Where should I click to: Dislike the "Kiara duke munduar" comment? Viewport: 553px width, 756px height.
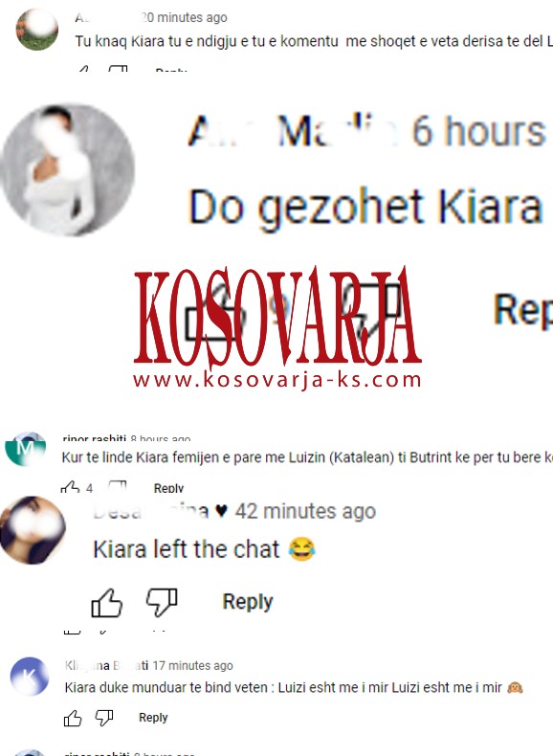pos(103,718)
